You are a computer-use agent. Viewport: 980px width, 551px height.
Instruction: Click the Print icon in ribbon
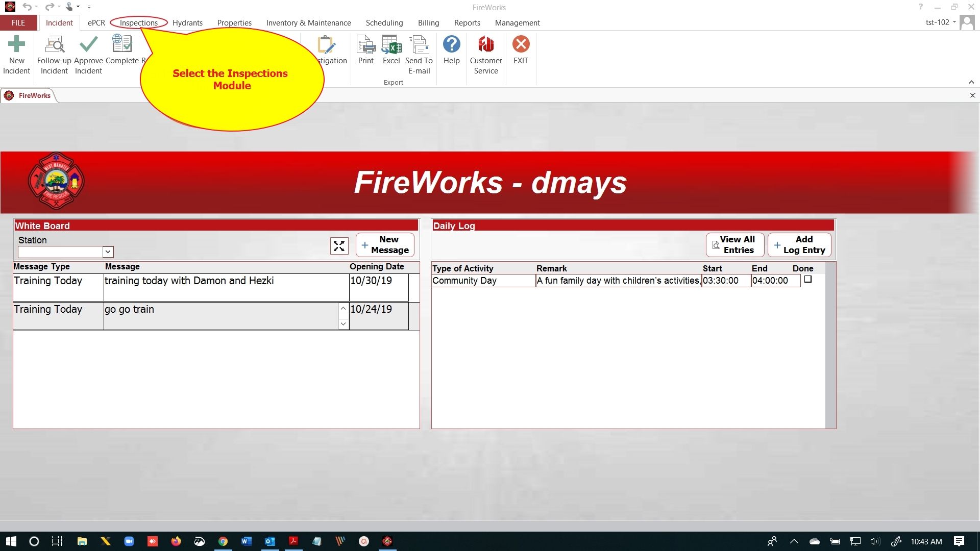(365, 44)
